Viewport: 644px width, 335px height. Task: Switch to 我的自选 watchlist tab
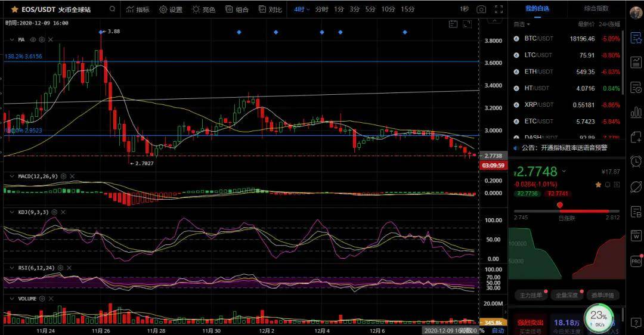pos(537,8)
